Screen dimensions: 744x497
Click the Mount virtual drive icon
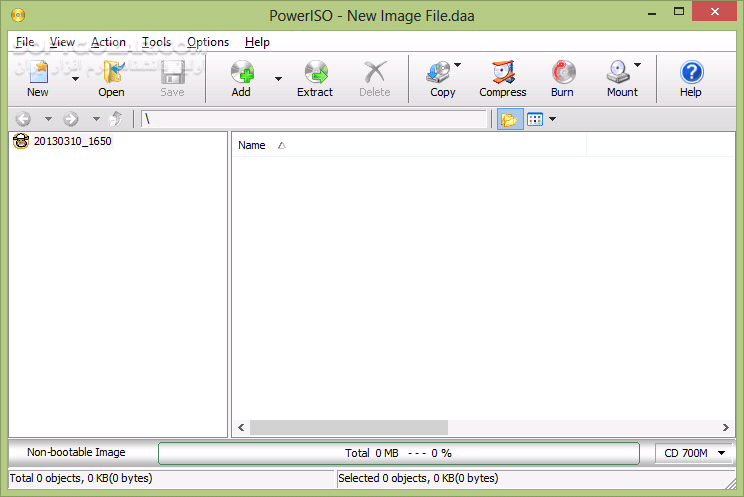(619, 73)
